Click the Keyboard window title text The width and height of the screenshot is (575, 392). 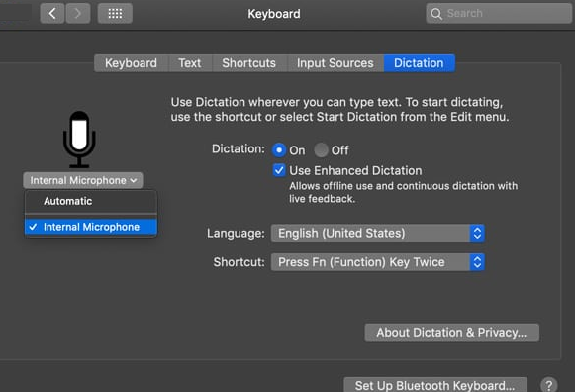click(274, 14)
